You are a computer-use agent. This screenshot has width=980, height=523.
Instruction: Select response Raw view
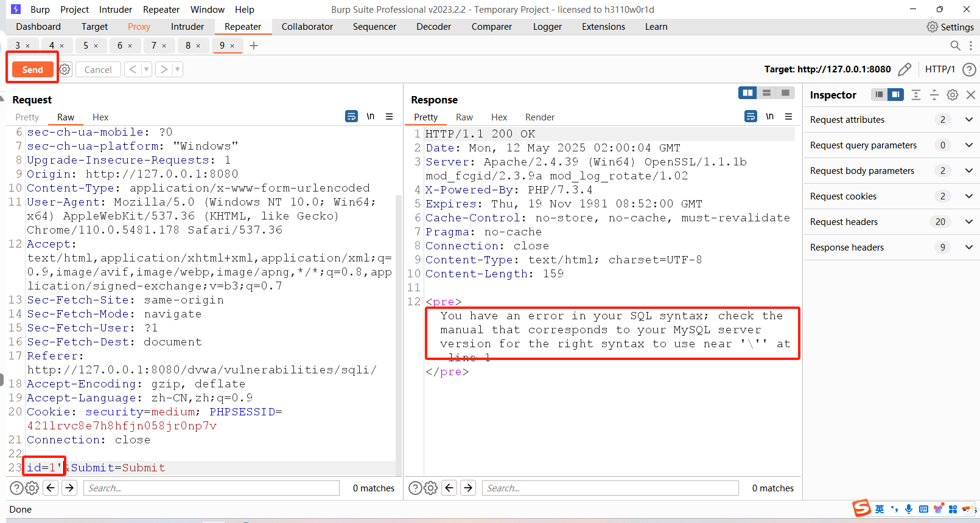click(464, 117)
